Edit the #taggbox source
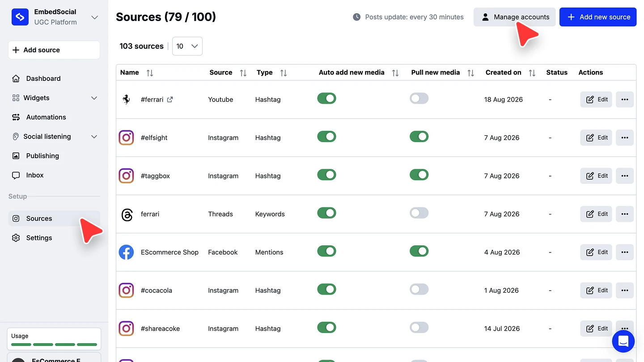644x362 pixels. [x=596, y=176]
